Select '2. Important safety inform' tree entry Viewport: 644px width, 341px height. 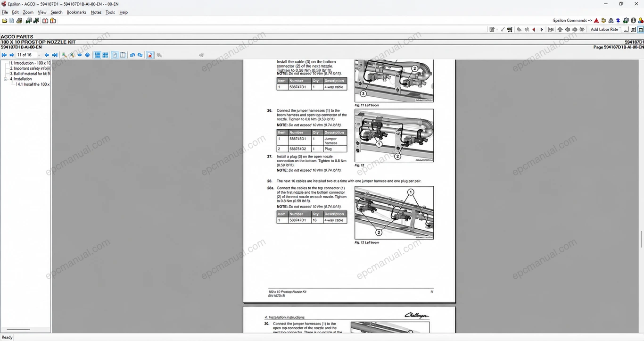[x=30, y=68]
